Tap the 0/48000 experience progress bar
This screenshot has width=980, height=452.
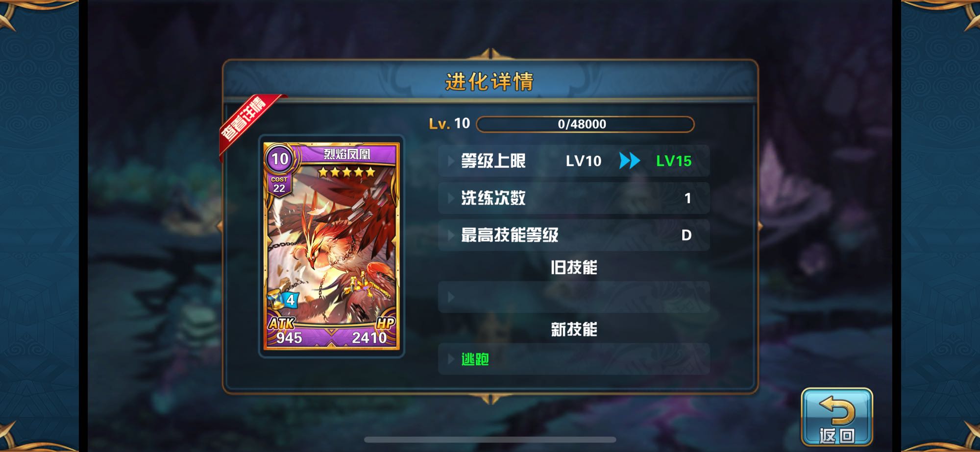585,124
